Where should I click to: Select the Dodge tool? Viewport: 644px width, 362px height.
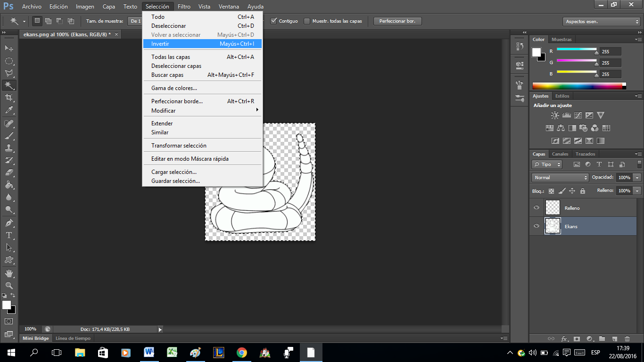click(9, 209)
